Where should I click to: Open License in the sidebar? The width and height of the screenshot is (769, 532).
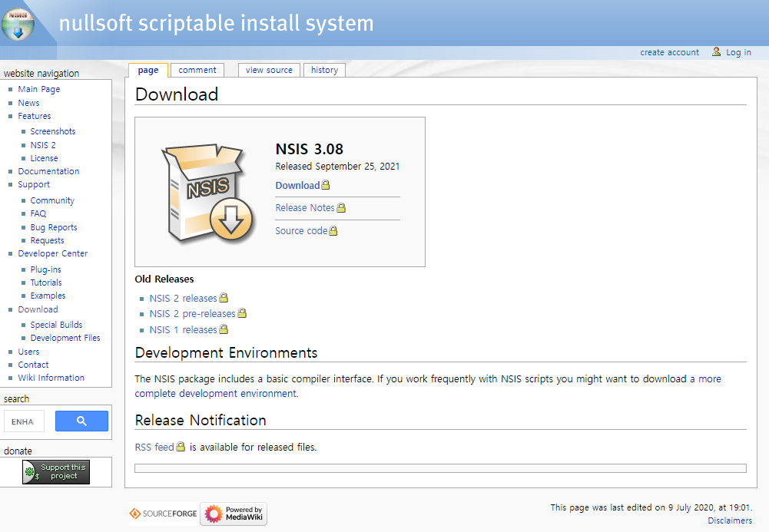pyautogui.click(x=44, y=158)
